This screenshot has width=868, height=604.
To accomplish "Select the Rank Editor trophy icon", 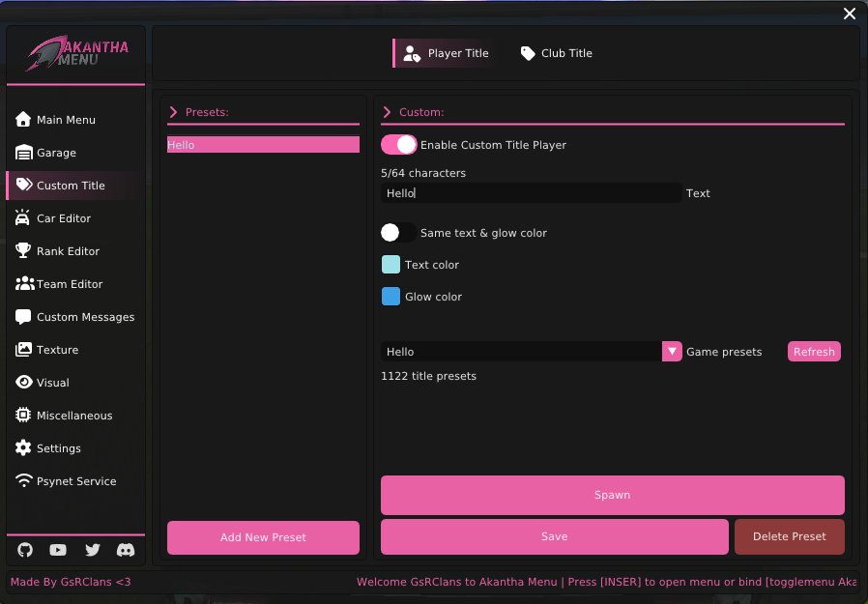I will 24,251.
